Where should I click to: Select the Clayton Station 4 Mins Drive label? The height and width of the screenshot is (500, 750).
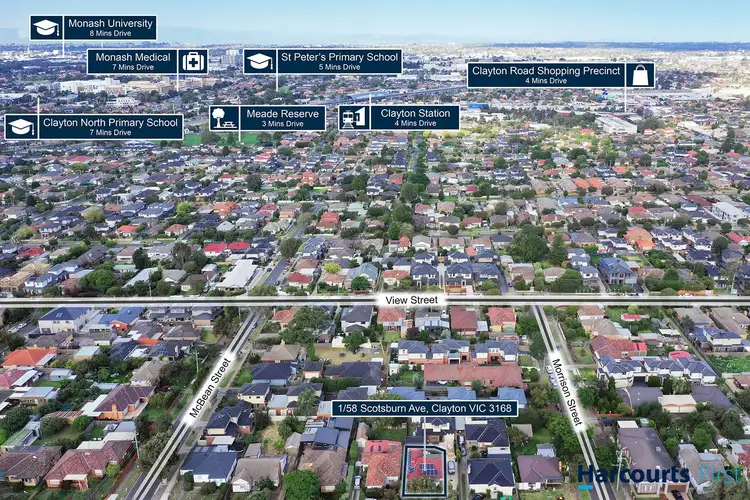point(414,118)
